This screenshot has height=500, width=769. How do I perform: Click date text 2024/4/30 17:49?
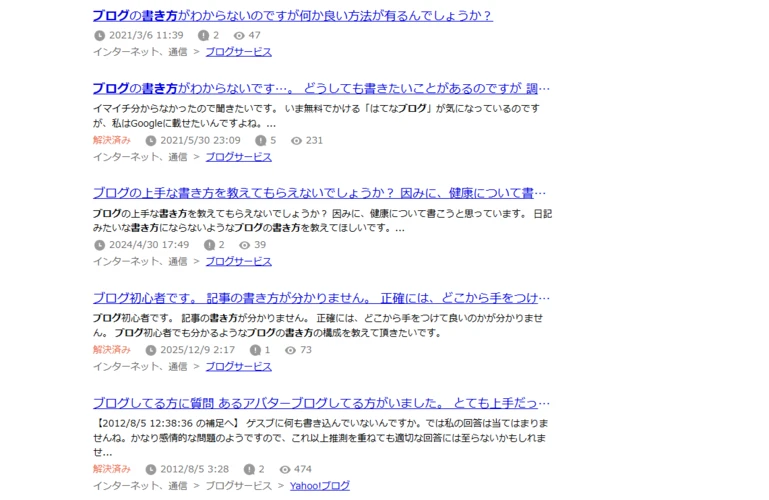(x=149, y=245)
